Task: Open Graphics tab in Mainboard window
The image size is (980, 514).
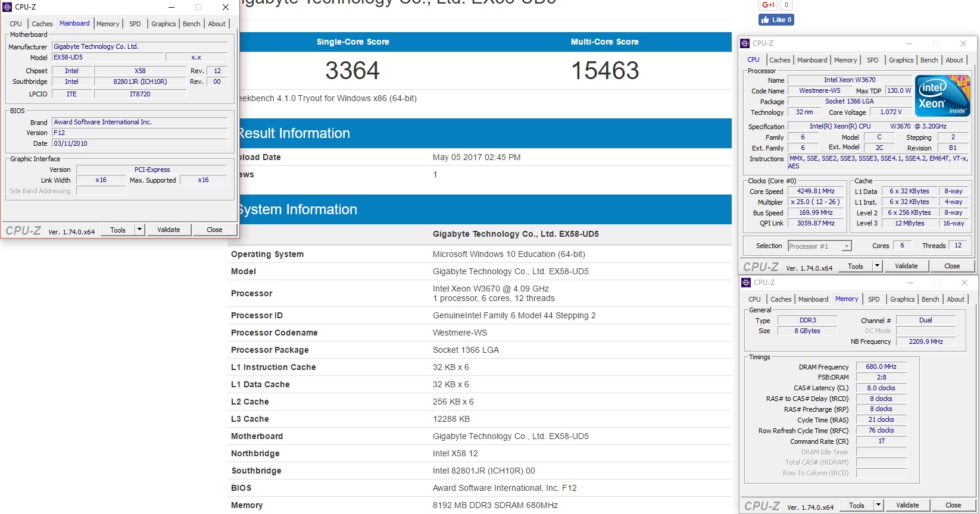Action: [x=163, y=24]
